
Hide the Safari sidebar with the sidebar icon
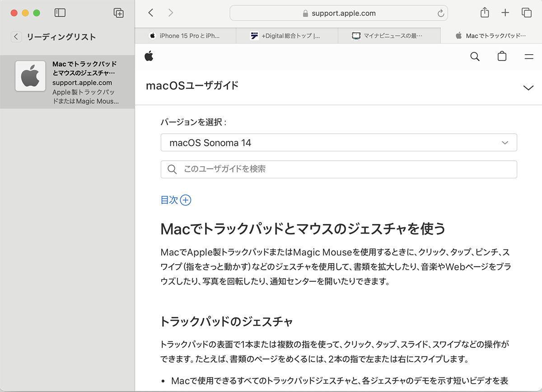point(60,13)
